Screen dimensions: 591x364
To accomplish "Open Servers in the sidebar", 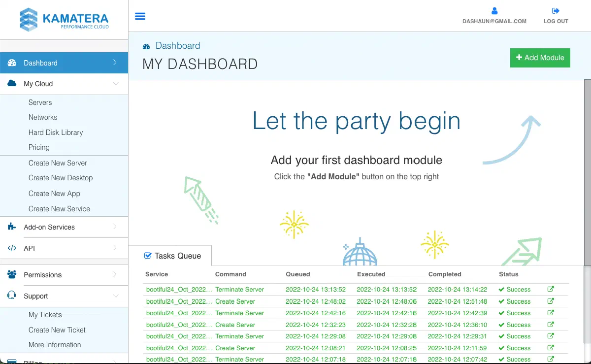I will (x=40, y=102).
